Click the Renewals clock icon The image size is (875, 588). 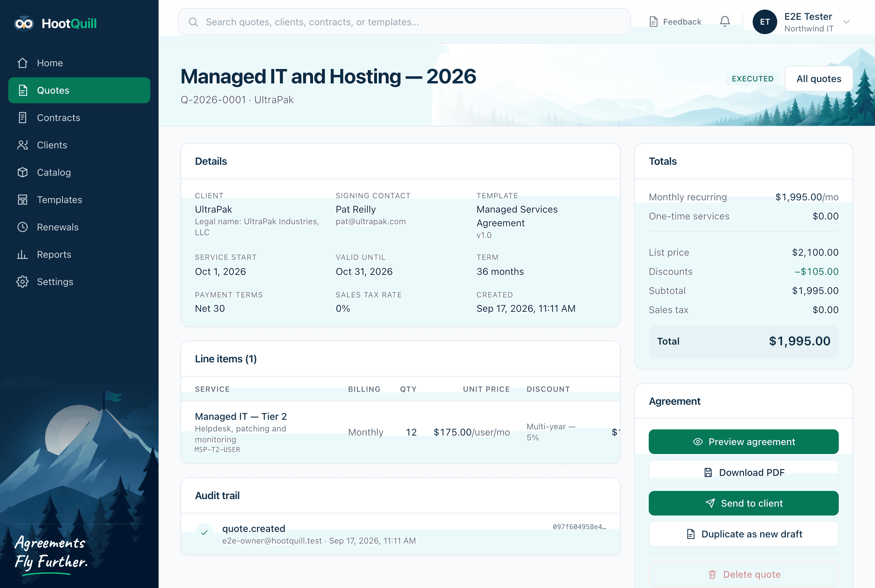pos(23,227)
